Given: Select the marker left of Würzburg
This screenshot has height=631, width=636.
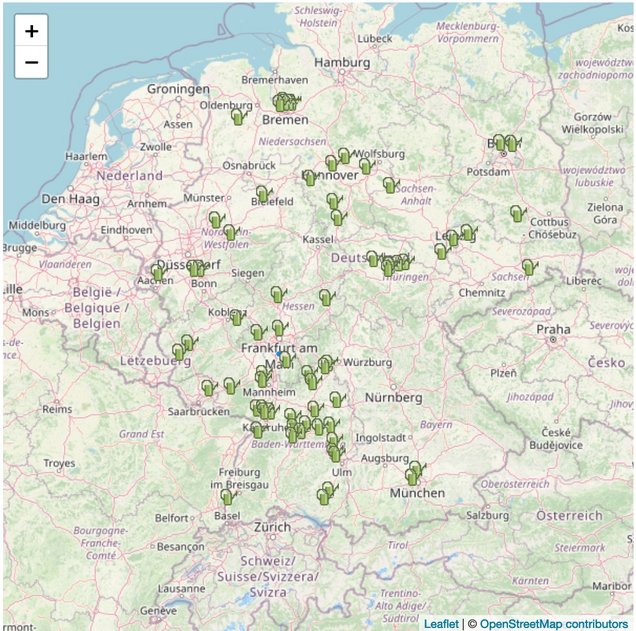Looking at the screenshot, I should click(326, 364).
